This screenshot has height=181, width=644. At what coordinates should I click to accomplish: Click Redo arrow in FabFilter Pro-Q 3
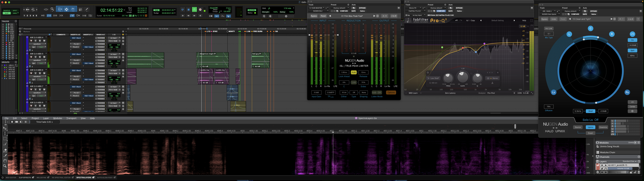tap(461, 20)
